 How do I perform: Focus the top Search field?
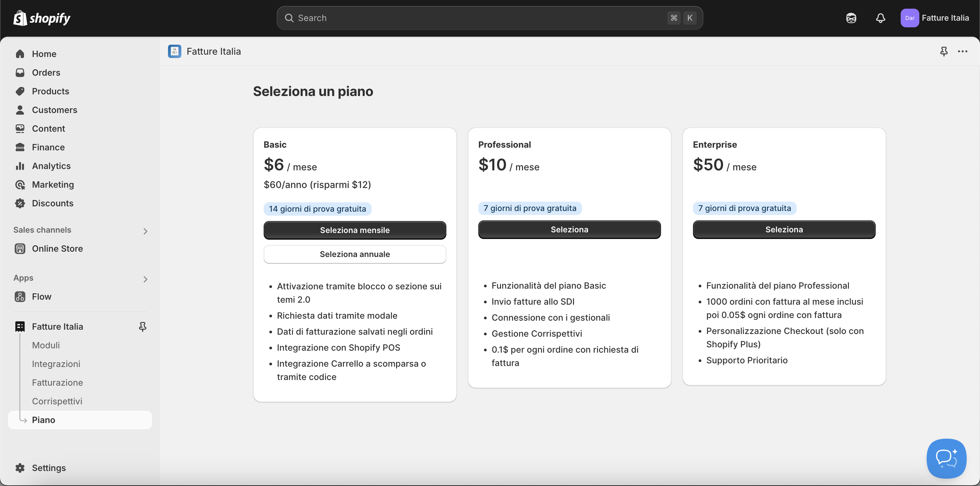click(490, 18)
